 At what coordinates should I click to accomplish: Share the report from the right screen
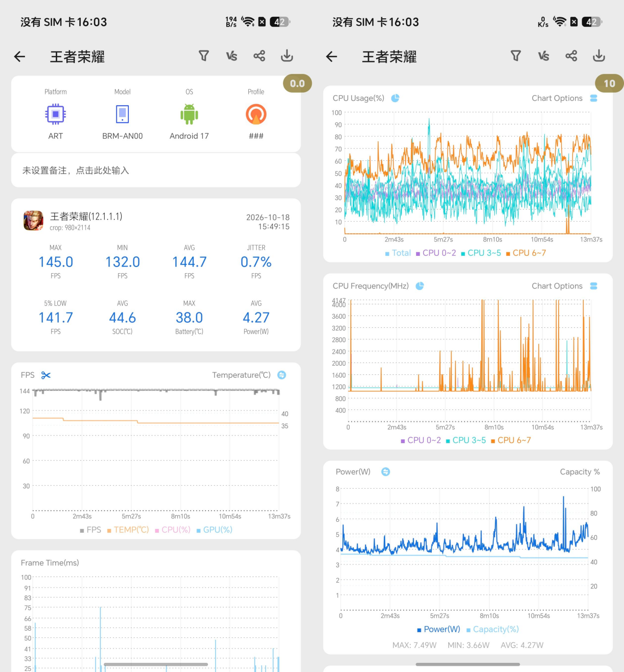(x=571, y=56)
